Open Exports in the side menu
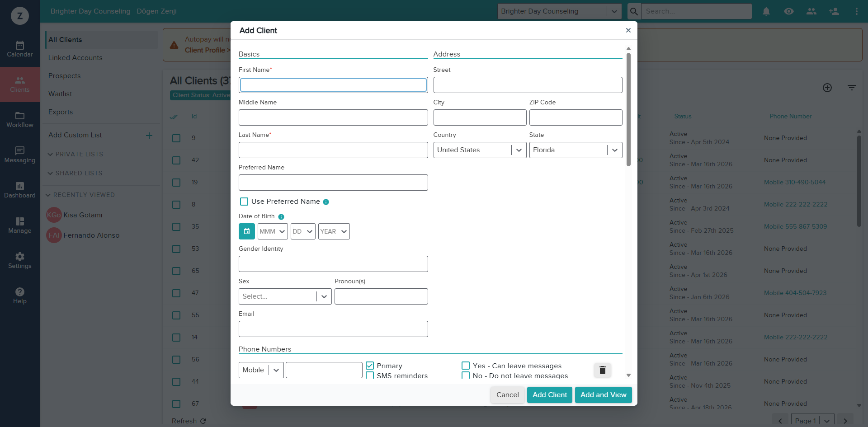 pos(101,112)
